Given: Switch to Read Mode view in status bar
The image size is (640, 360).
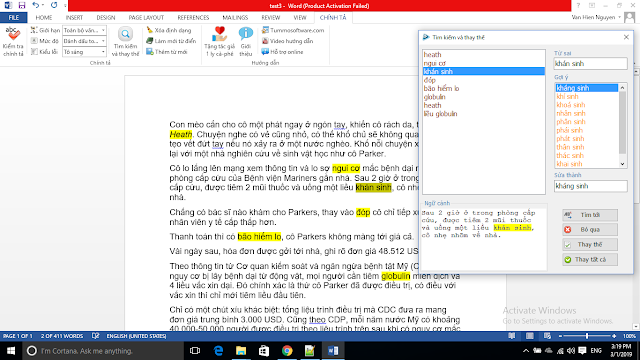Looking at the screenshot, I should [x=511, y=336].
